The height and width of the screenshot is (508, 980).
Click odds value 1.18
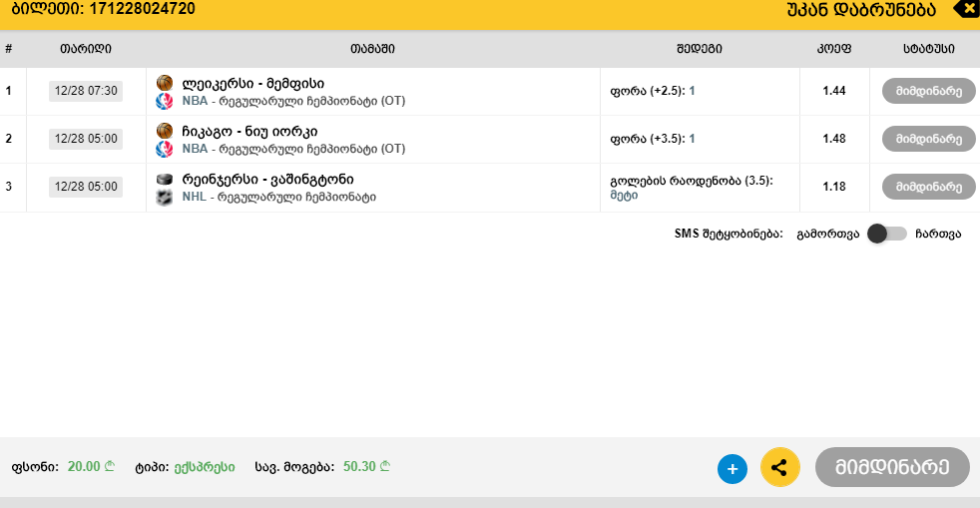[833, 187]
